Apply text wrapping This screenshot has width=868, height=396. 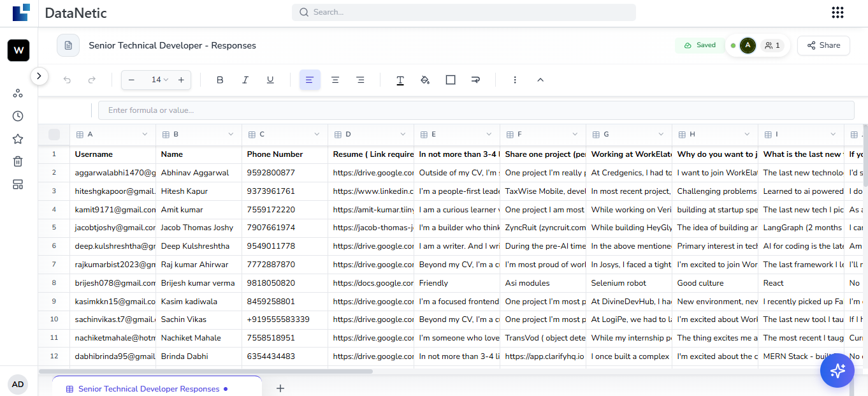pyautogui.click(x=475, y=80)
